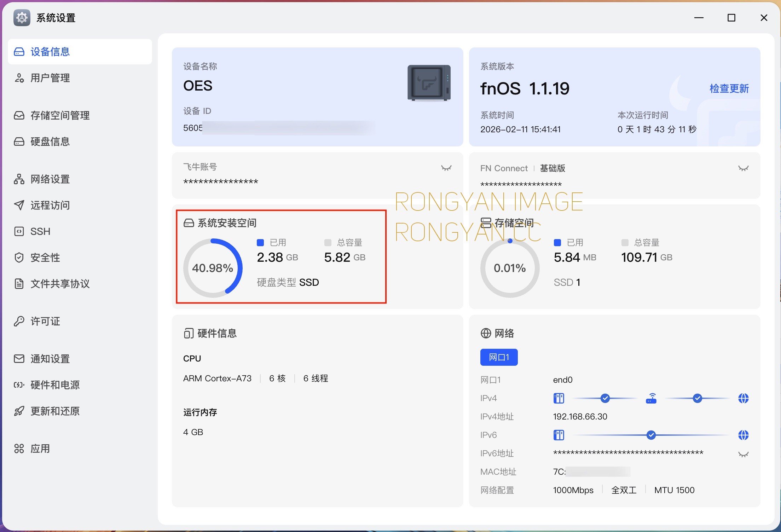Click the 系统安装空间 drive icon
The height and width of the screenshot is (532, 781).
click(x=189, y=223)
